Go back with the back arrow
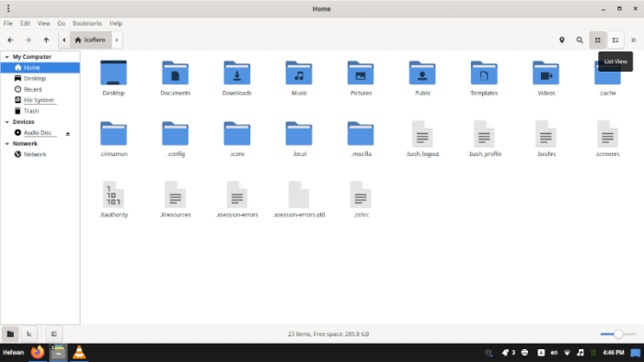 tap(10, 40)
